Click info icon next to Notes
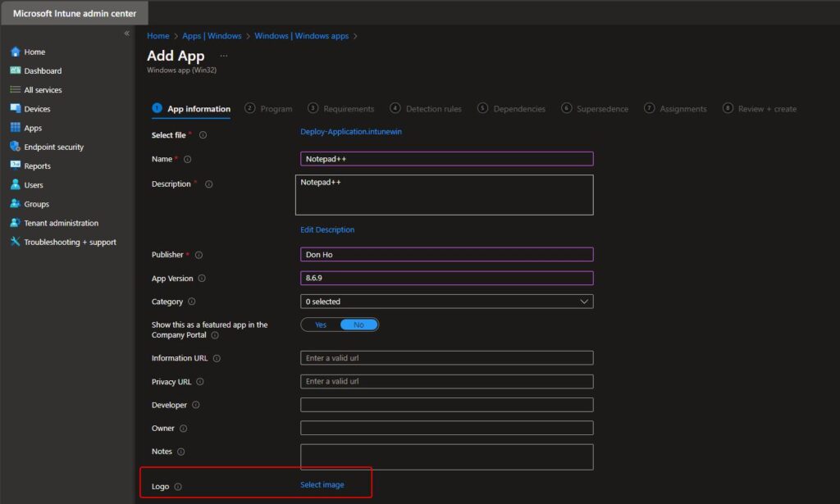Viewport: 840px width, 504px height. pos(181,452)
